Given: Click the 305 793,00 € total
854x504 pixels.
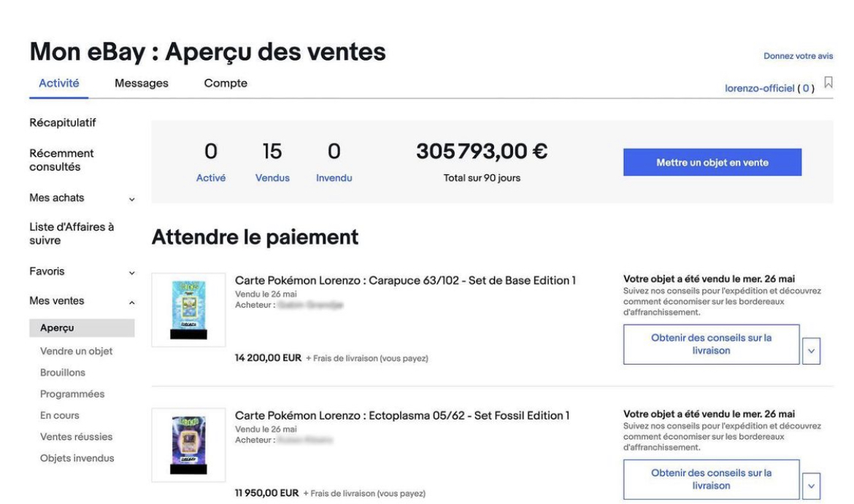Looking at the screenshot, I should point(482,151).
